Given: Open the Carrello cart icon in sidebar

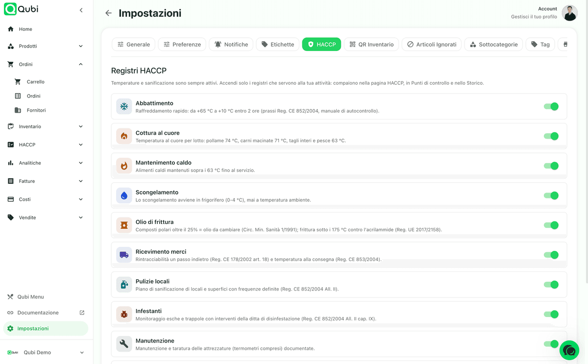Looking at the screenshot, I should click(18, 82).
